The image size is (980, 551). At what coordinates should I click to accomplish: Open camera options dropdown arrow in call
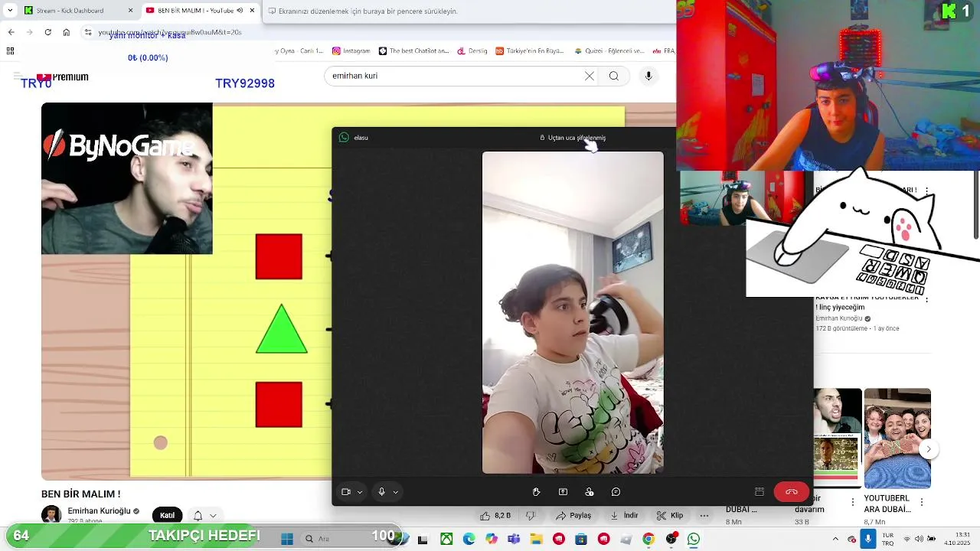(360, 492)
